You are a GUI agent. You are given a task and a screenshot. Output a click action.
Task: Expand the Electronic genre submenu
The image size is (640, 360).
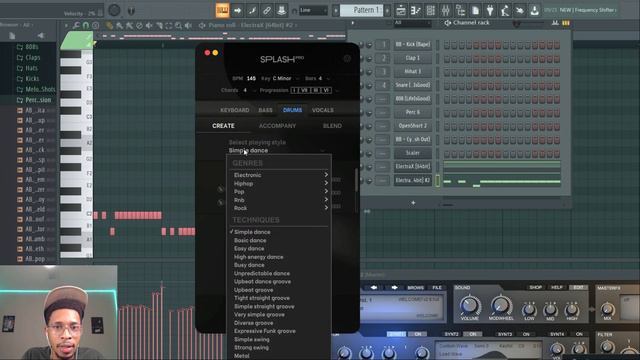click(280, 175)
